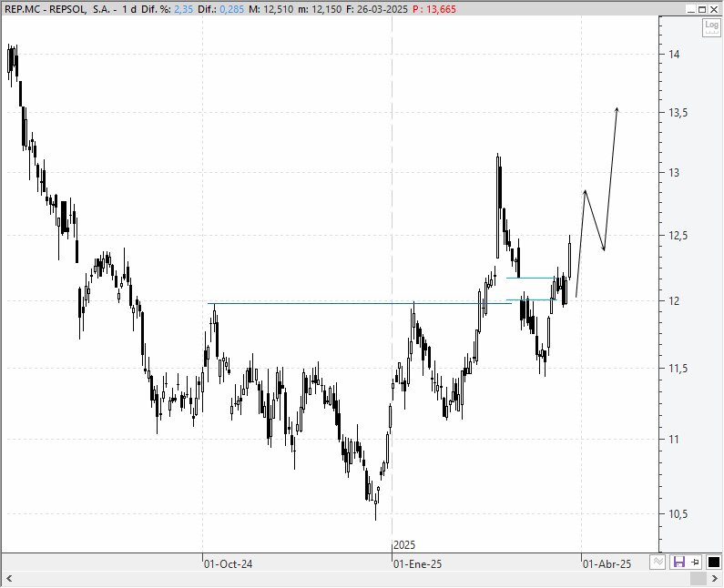Click the double chevron expand icon
724x588 pixels.
click(658, 562)
